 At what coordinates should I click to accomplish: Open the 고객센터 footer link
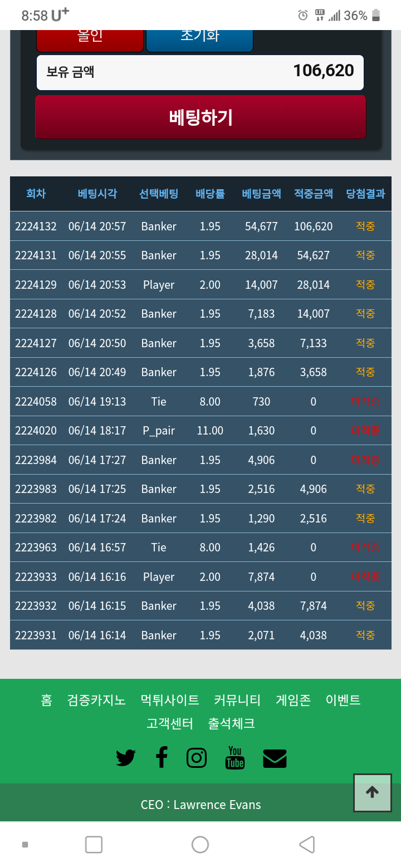pos(170,723)
